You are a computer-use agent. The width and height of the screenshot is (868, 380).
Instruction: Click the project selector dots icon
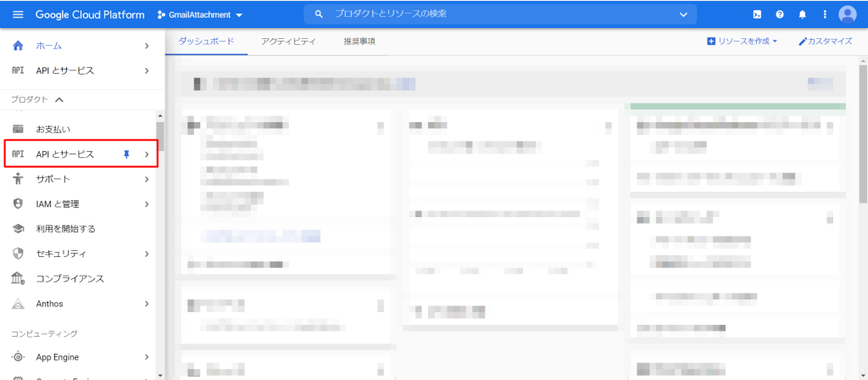point(161,15)
